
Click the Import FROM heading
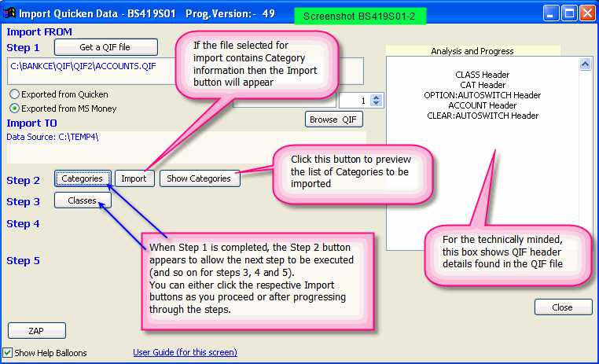(x=39, y=32)
